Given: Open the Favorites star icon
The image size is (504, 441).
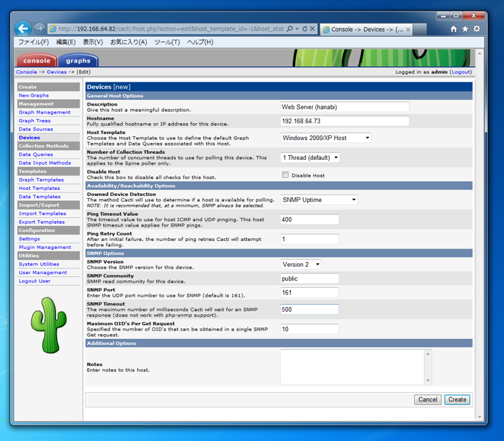Looking at the screenshot, I should tap(465, 29).
